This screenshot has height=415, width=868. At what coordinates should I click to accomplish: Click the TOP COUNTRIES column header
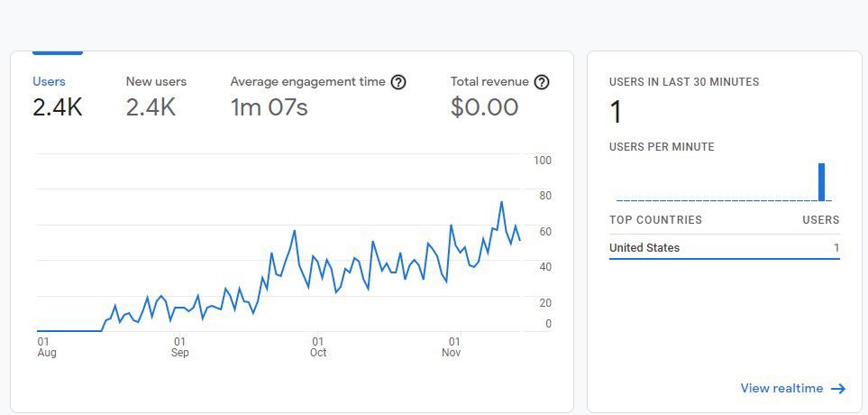click(655, 220)
